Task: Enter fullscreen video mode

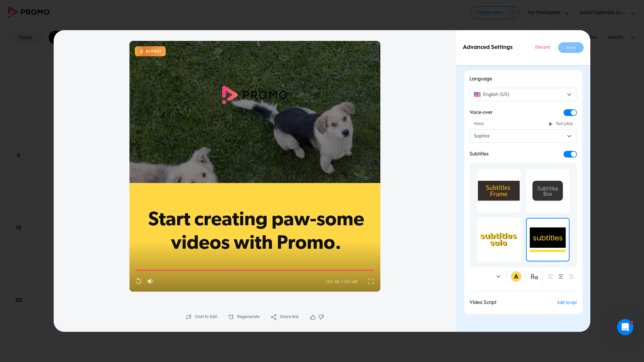Action: (371, 281)
